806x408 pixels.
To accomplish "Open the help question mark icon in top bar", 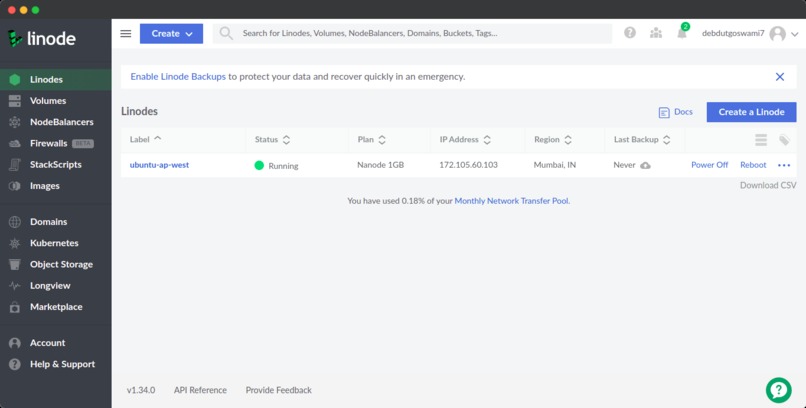I will 630,33.
